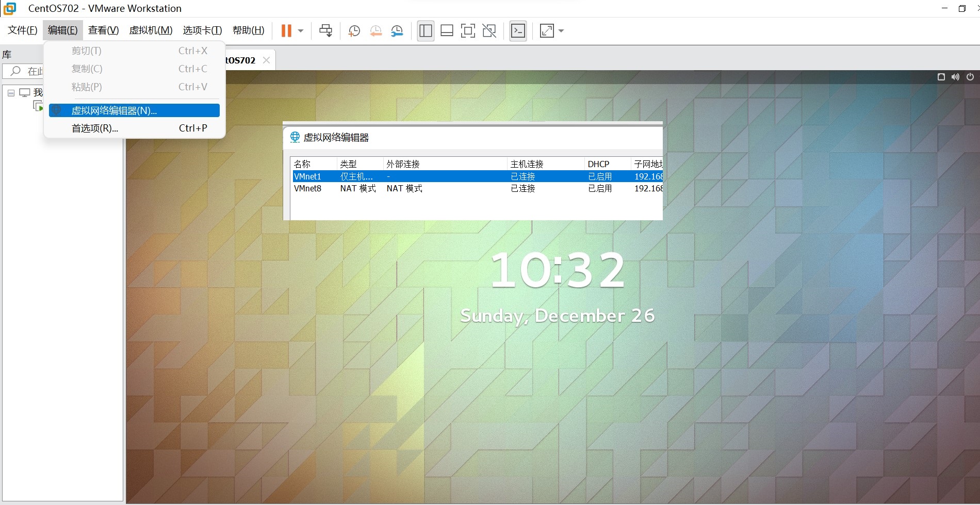Choose 粘贴(P) in the edit menu
This screenshot has width=980, height=505.
click(134, 87)
